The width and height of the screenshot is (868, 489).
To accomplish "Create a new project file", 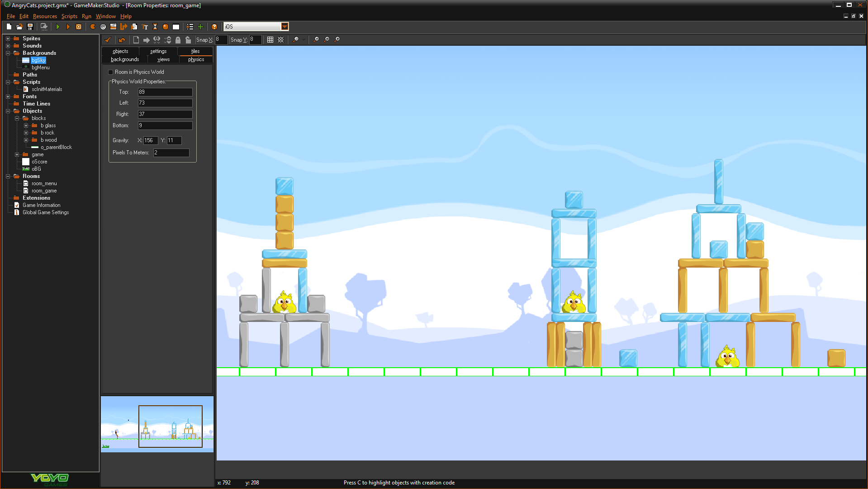I will [9, 27].
